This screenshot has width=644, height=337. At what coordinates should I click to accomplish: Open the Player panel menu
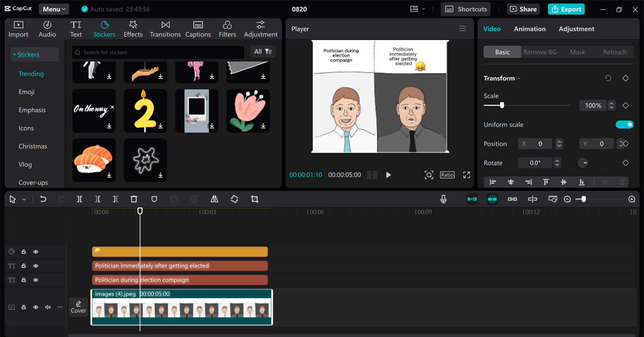click(x=462, y=29)
